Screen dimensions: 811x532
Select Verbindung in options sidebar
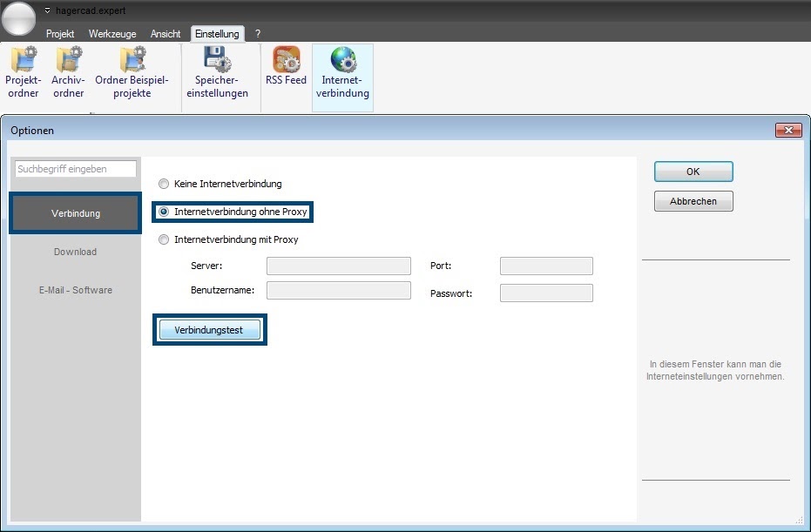[76, 213]
